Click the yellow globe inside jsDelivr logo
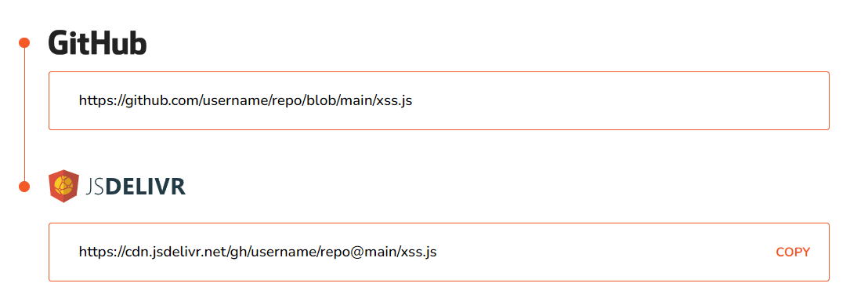 tap(63, 184)
